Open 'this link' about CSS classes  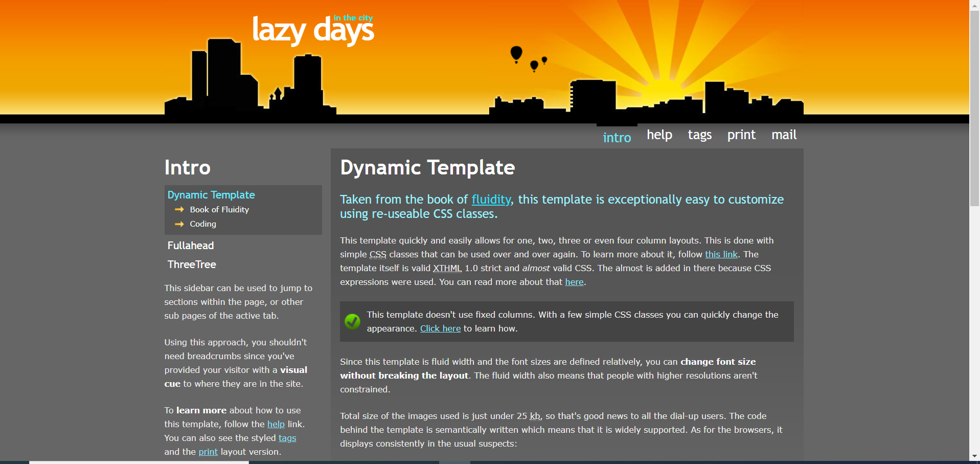(x=721, y=254)
